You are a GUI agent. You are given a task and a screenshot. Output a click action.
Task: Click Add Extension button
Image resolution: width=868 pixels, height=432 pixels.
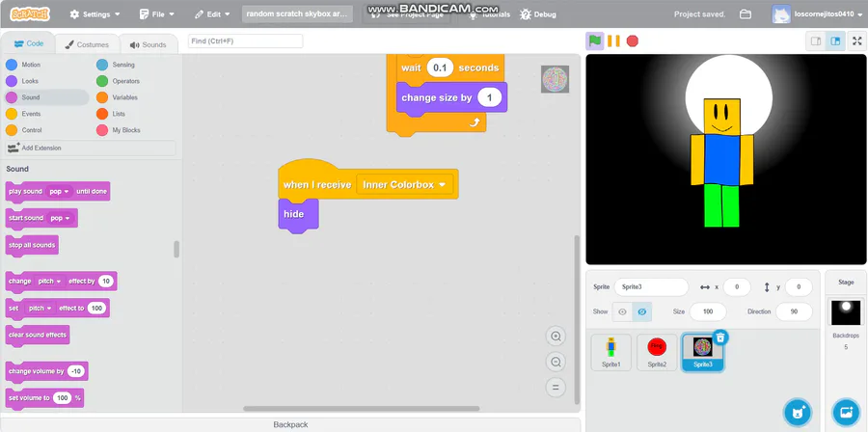[91, 148]
